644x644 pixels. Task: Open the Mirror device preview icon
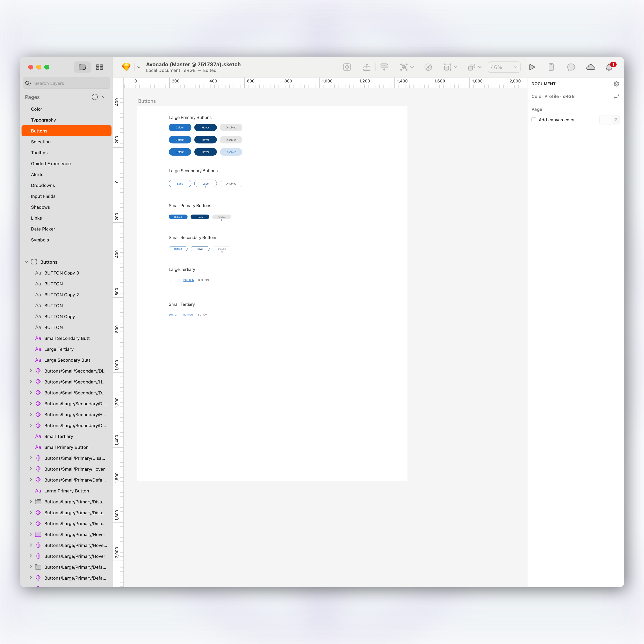(551, 67)
